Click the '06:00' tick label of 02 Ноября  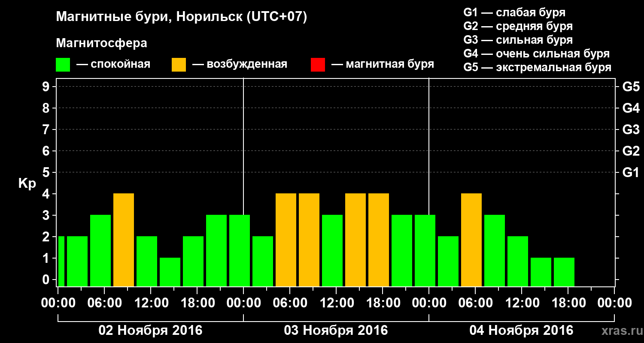coord(104,303)
